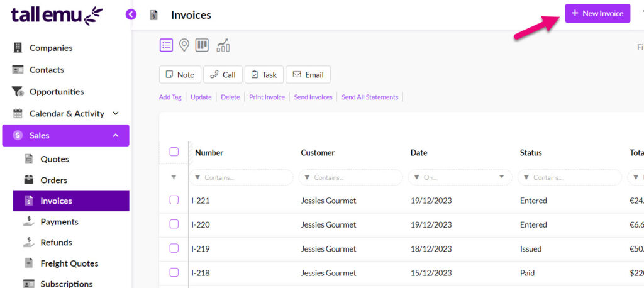Viewport: 644px width, 288px height.
Task: Switch to kanban board view
Action: pyautogui.click(x=202, y=45)
